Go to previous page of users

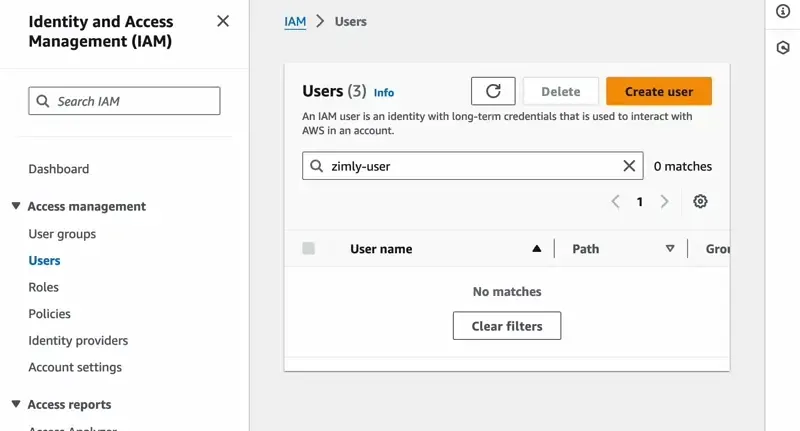click(x=615, y=201)
